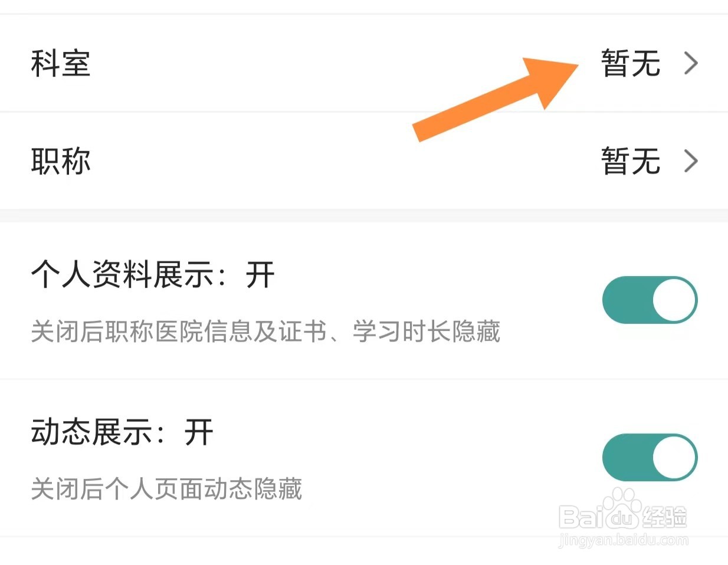Viewport: 728px width, 565px height.
Task: Click the 经验 watermark text
Action: coord(665,517)
